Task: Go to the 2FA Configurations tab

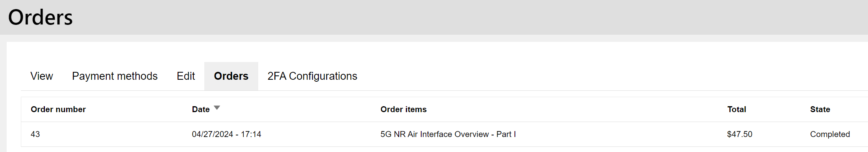Action: [312, 76]
